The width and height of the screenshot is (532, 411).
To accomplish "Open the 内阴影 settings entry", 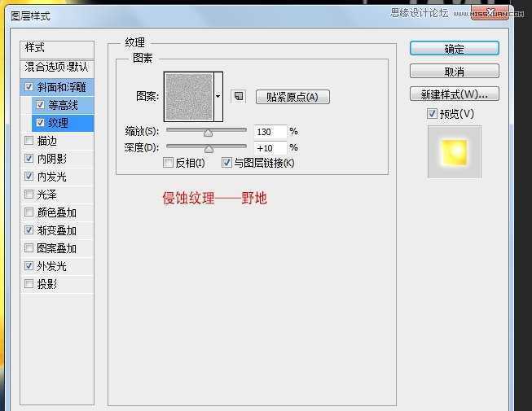I will tap(52, 159).
